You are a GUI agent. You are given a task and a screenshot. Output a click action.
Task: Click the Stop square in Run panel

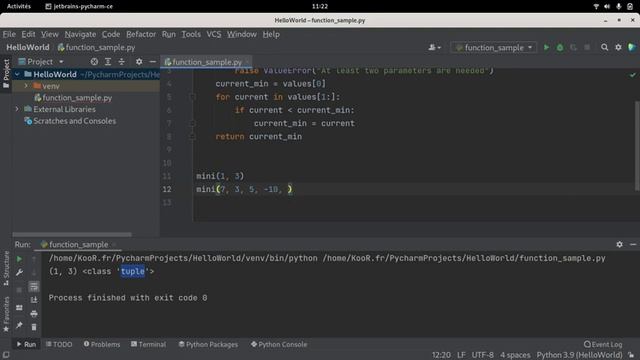pyautogui.click(x=19, y=290)
